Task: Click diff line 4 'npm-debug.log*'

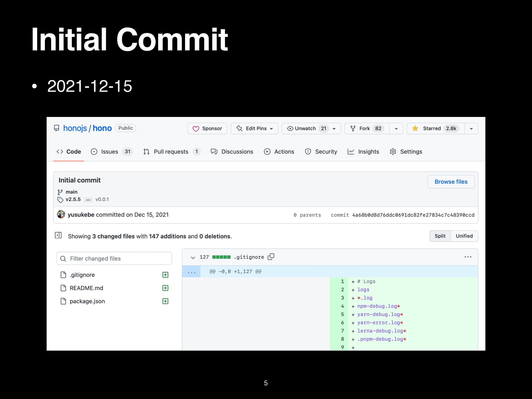Action: 378,306
